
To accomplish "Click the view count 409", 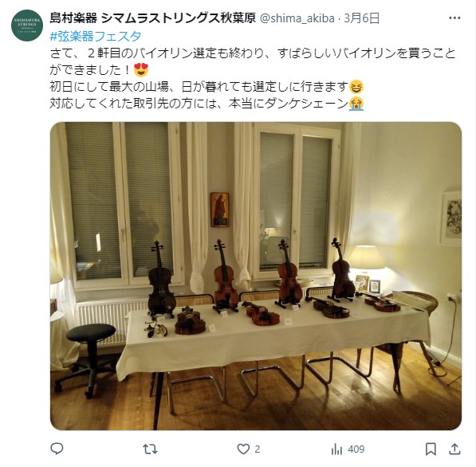I will coord(356,449).
